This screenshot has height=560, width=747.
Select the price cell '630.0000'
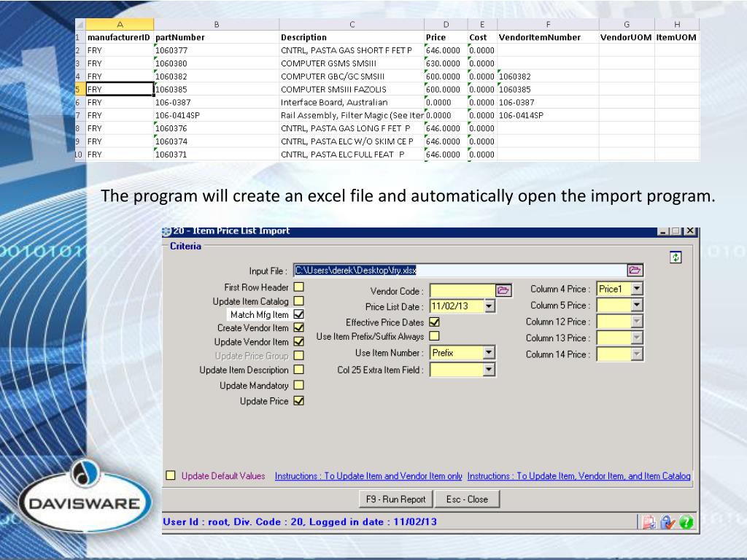[446, 63]
